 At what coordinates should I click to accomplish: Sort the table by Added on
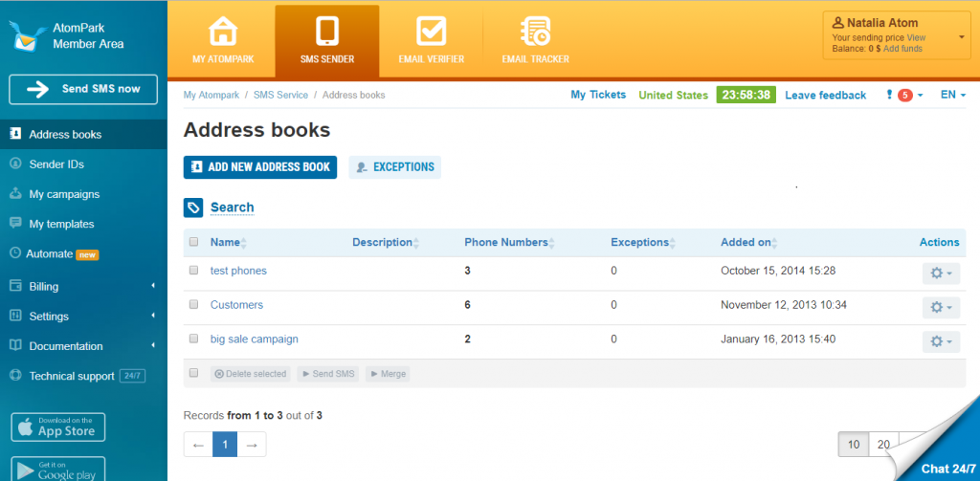[x=749, y=242]
